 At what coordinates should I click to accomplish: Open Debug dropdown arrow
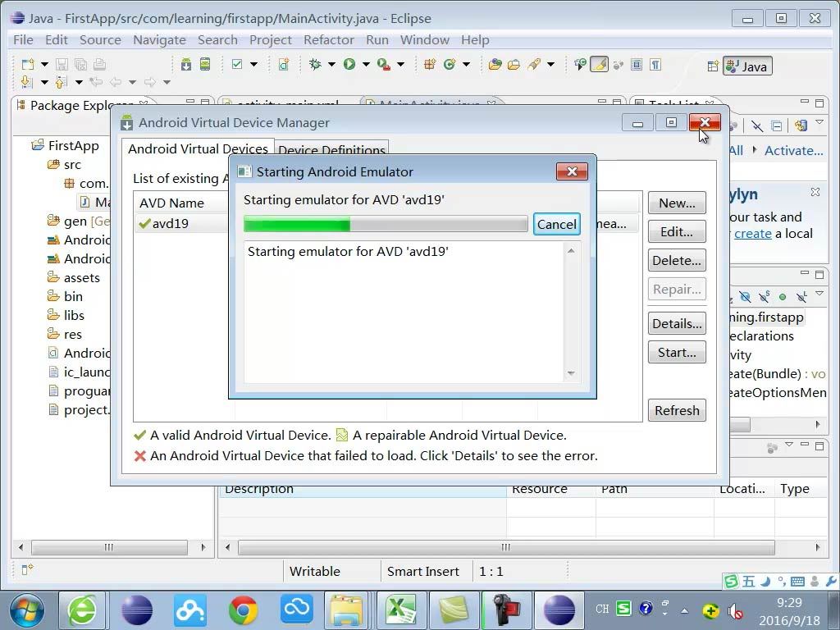(331, 64)
